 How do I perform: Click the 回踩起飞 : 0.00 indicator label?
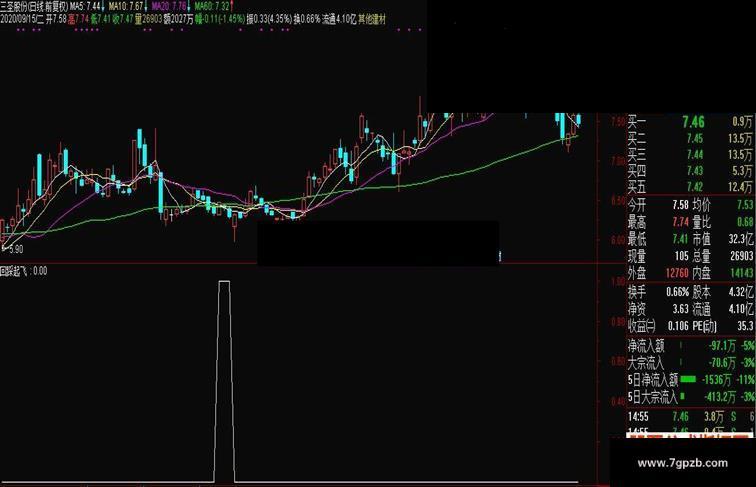coord(24,271)
